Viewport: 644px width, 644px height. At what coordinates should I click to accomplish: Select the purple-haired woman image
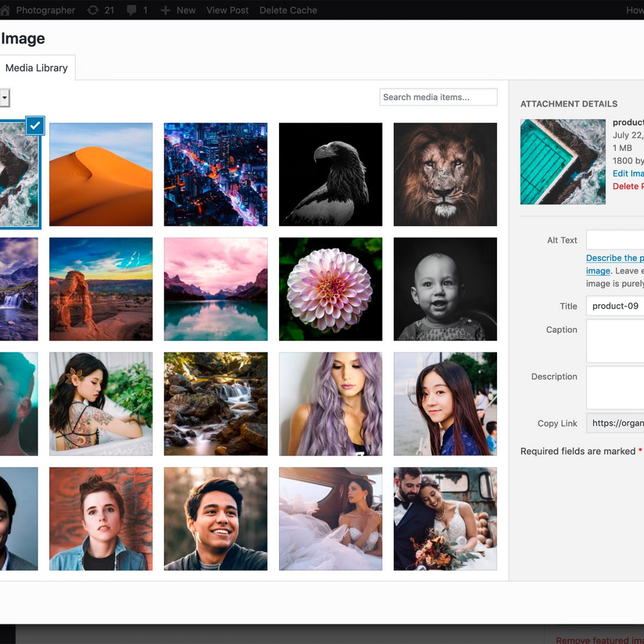tap(331, 404)
